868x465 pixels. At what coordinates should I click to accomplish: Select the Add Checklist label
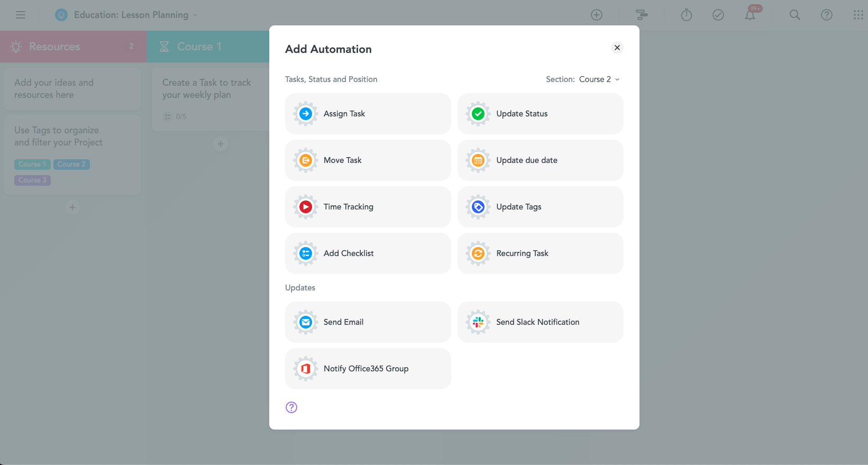tap(349, 253)
